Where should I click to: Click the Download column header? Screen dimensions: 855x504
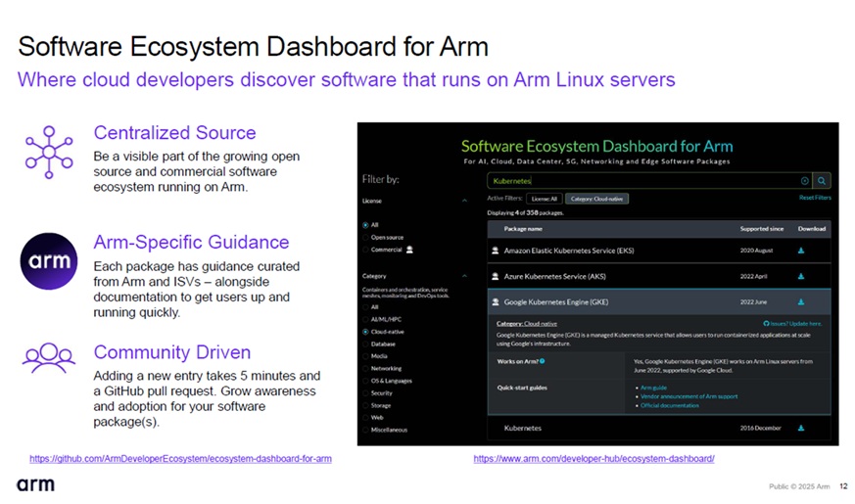tap(811, 229)
